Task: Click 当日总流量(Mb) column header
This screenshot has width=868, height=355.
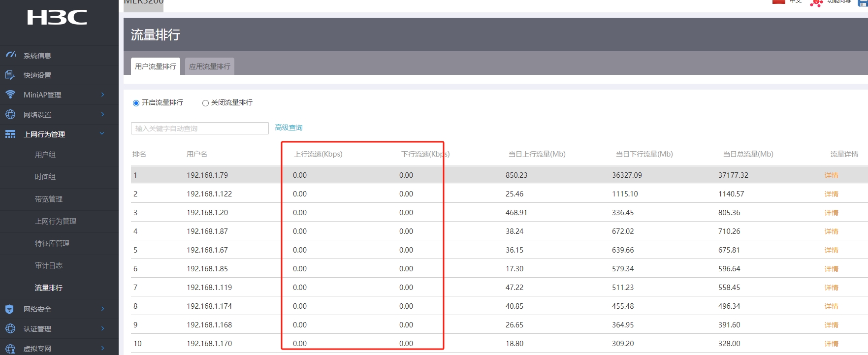Action: [x=748, y=154]
